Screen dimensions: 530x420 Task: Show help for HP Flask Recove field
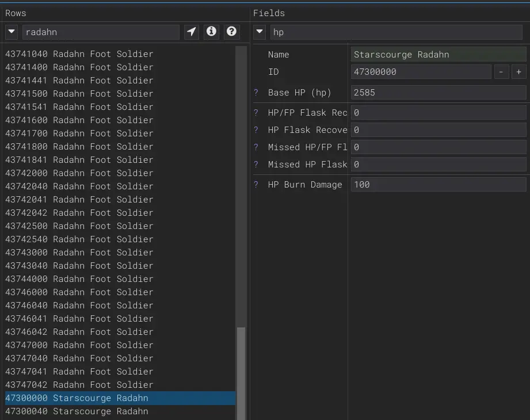coord(256,130)
